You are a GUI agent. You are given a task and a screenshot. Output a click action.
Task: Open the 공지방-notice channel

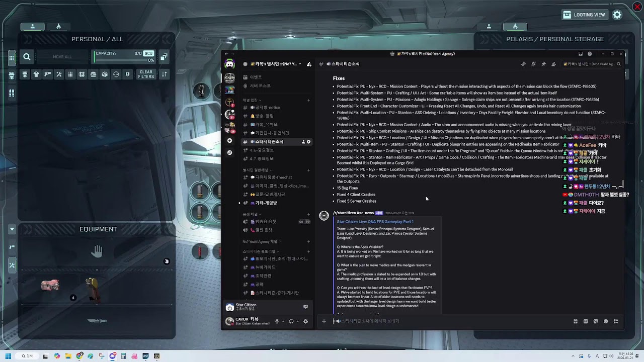[x=276, y=108]
